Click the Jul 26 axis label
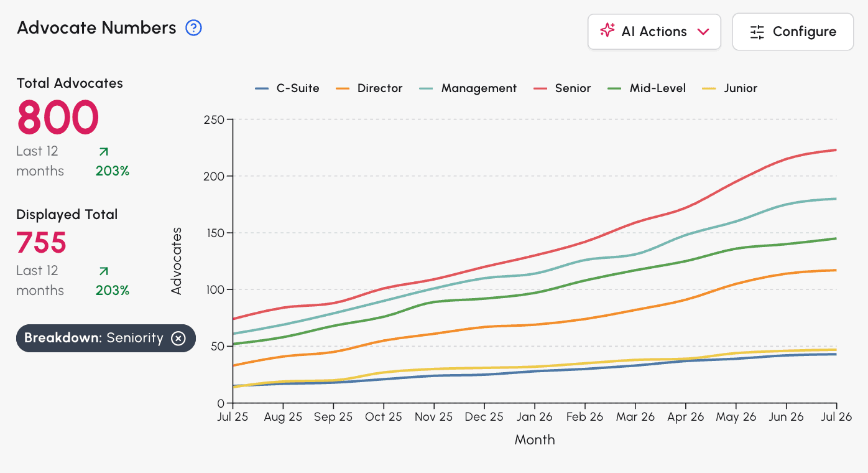 pos(837,417)
